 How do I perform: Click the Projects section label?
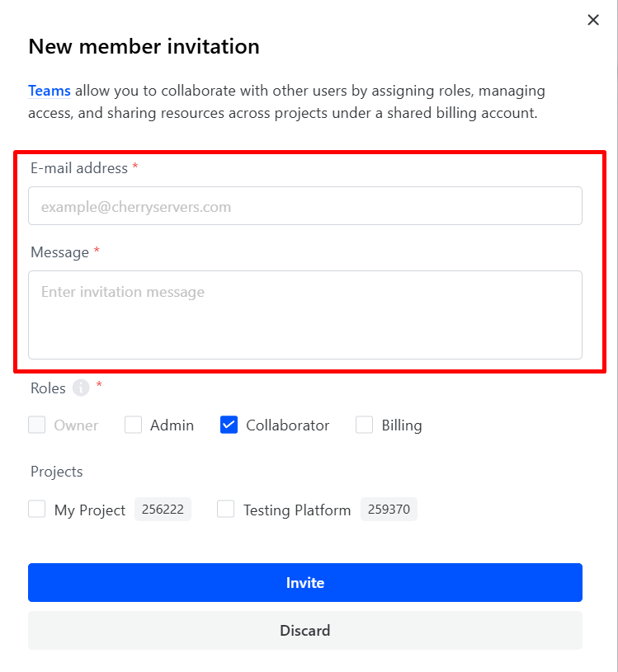click(x=57, y=472)
